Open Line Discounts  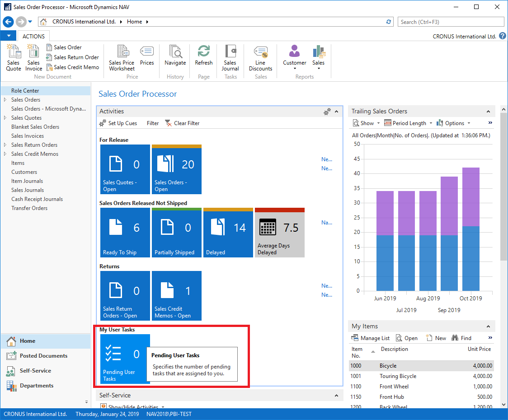pyautogui.click(x=260, y=58)
